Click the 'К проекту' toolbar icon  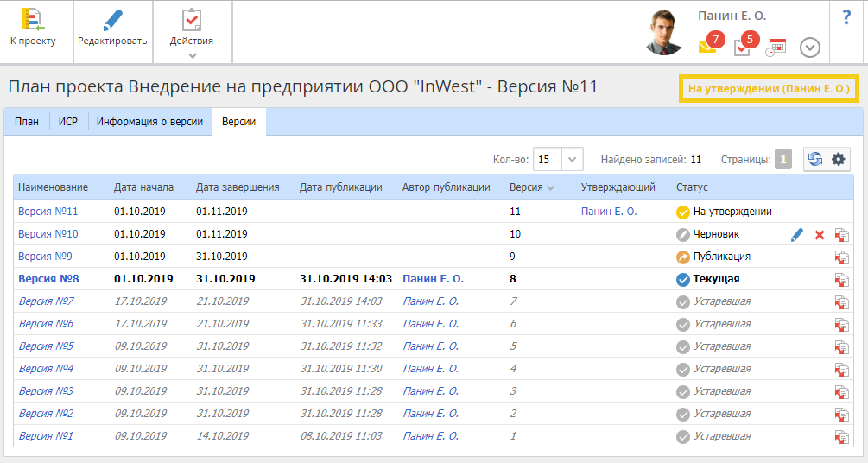pyautogui.click(x=33, y=28)
